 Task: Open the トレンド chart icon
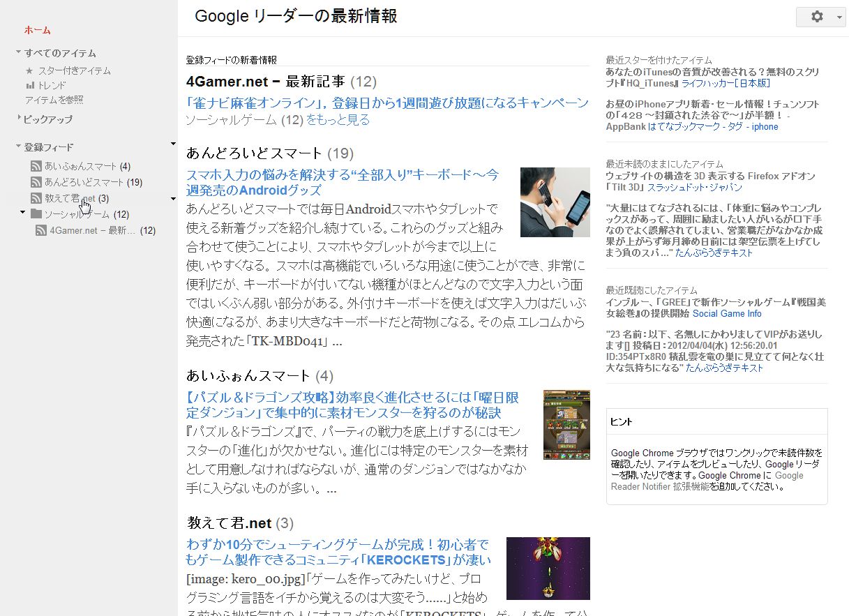tap(30, 85)
